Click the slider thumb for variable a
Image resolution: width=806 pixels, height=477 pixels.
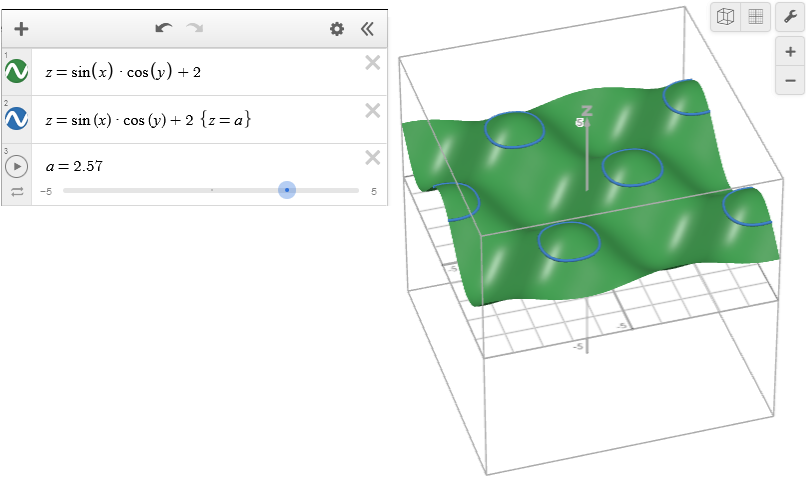pyautogui.click(x=287, y=190)
